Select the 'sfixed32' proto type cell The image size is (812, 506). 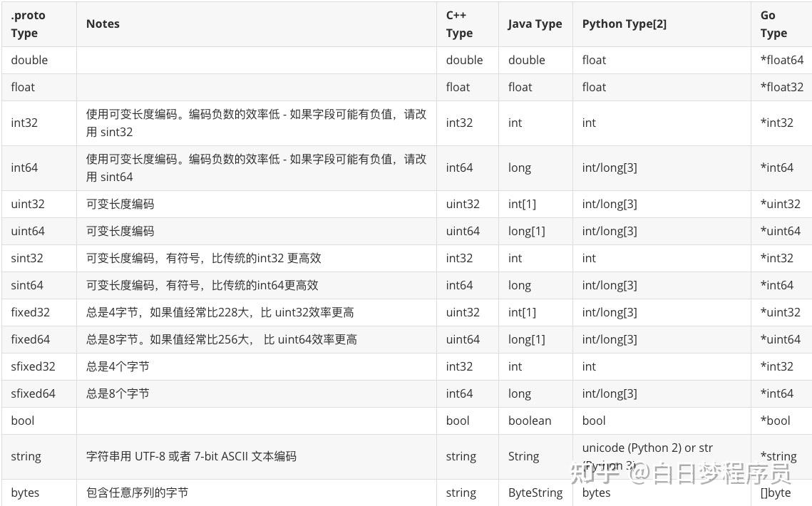[33, 366]
